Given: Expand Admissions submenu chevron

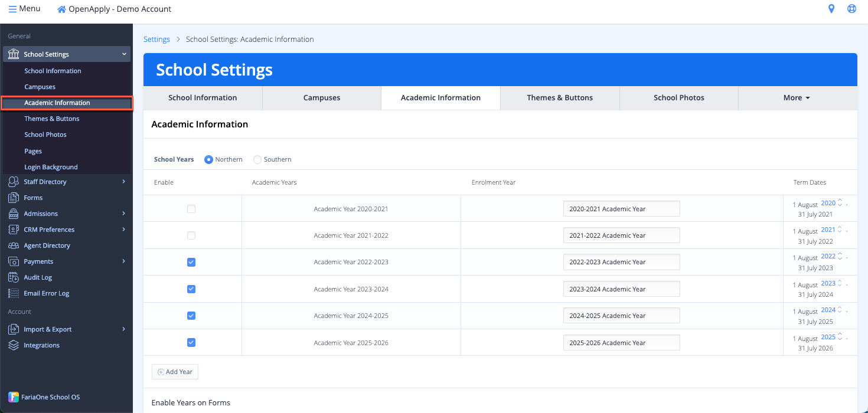Looking at the screenshot, I should coord(124,214).
